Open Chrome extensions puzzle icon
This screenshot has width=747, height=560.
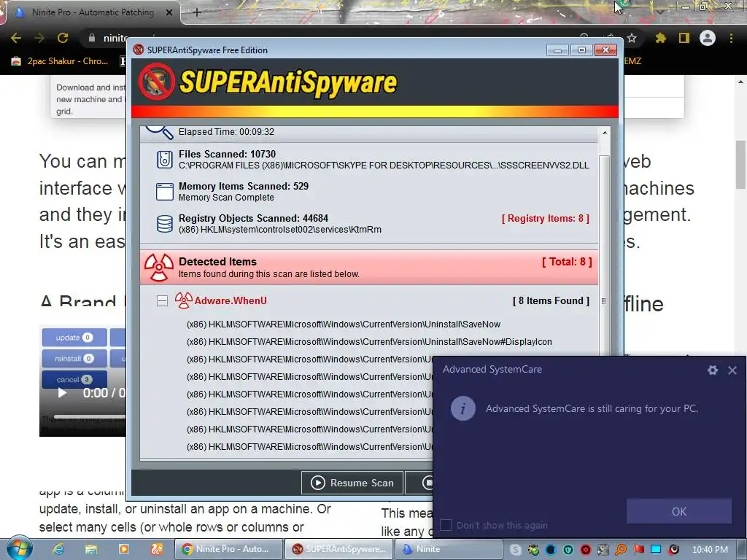click(x=660, y=38)
